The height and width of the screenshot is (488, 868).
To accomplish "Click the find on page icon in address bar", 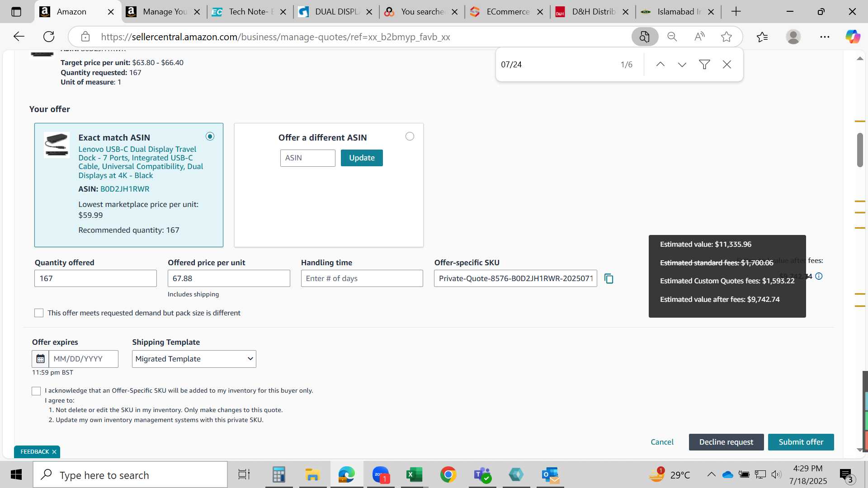I will pyautogui.click(x=645, y=37).
